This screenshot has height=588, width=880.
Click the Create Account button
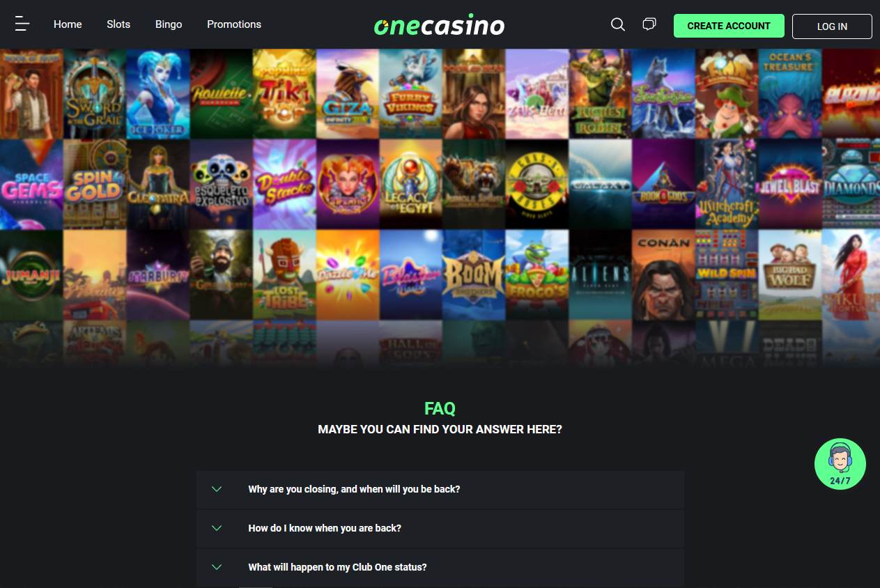(729, 26)
